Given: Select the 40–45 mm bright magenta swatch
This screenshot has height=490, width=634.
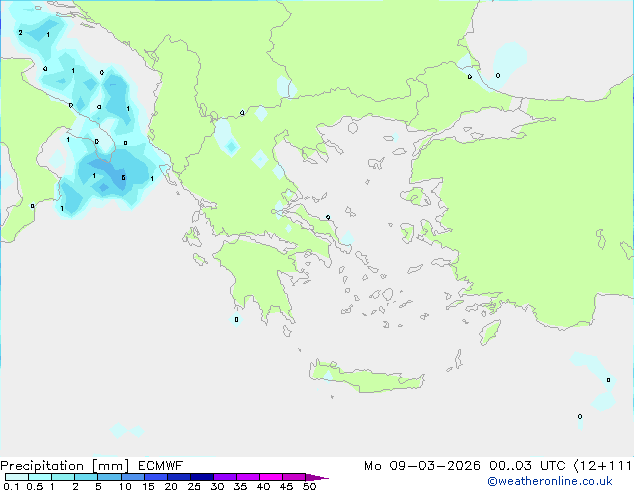Looking at the screenshot, I should point(271,477).
